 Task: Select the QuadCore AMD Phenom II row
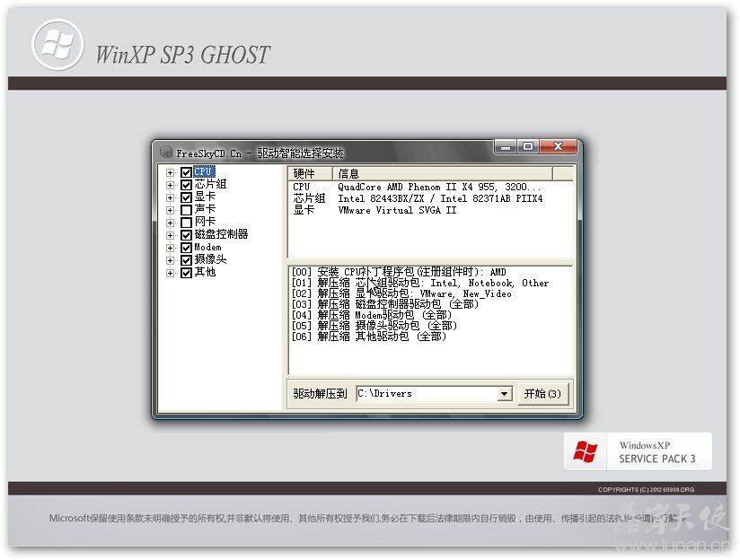tap(430, 187)
